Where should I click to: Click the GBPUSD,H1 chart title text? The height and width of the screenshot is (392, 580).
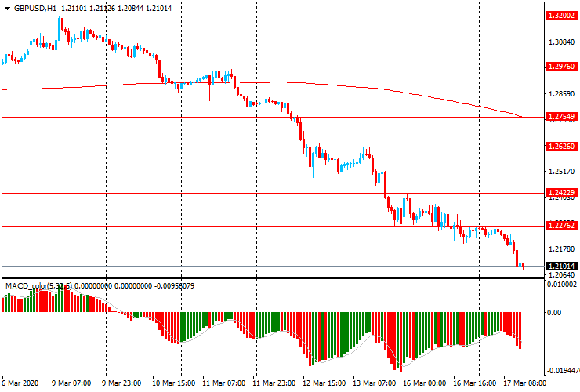pos(34,7)
